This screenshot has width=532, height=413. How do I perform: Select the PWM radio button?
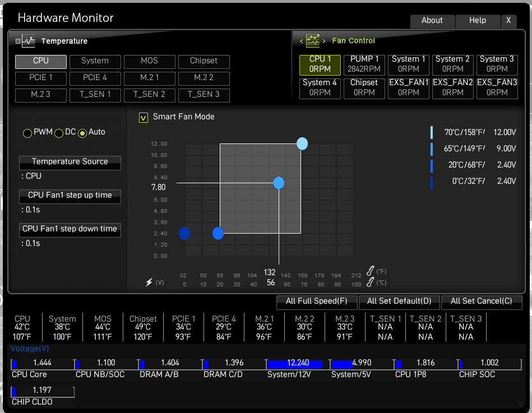pyautogui.click(x=27, y=133)
